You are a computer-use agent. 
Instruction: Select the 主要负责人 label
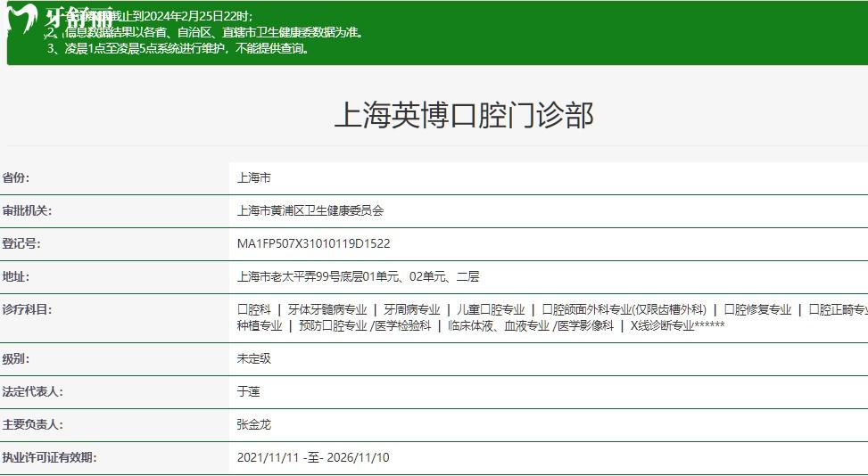click(x=33, y=424)
